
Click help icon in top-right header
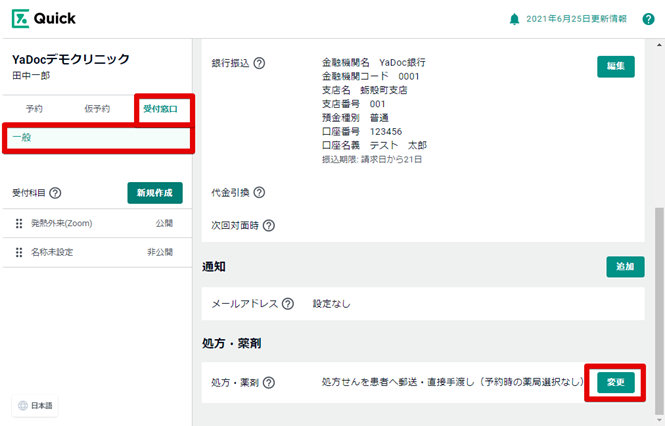tap(649, 19)
